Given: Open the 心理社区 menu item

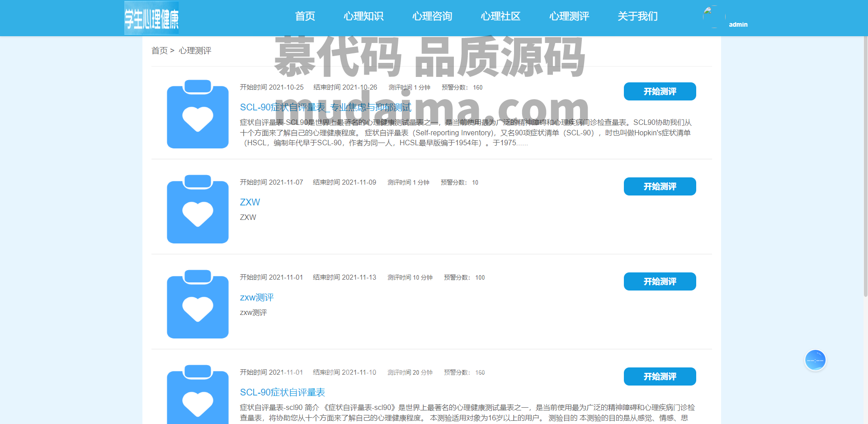Looking at the screenshot, I should click(500, 16).
